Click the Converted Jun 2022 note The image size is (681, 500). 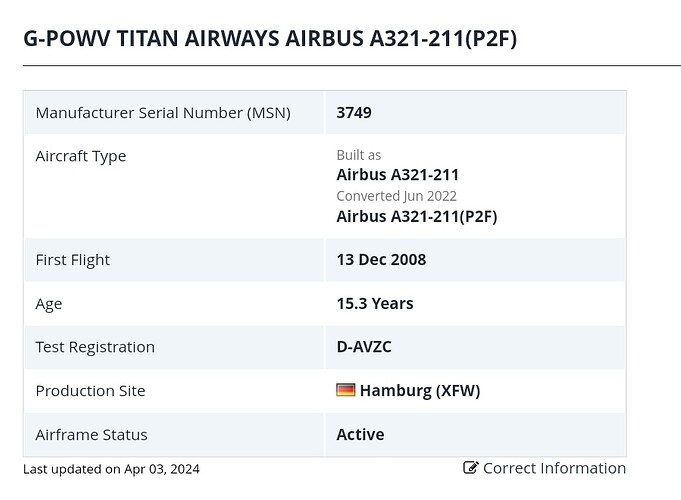(397, 196)
